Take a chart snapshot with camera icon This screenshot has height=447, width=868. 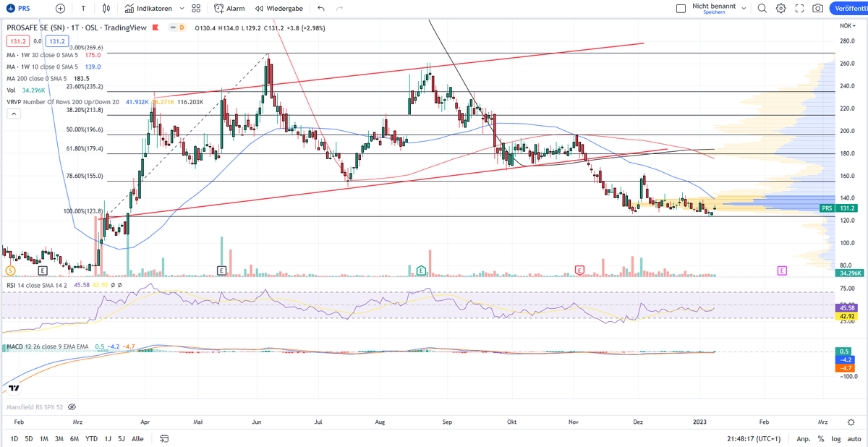(x=817, y=9)
